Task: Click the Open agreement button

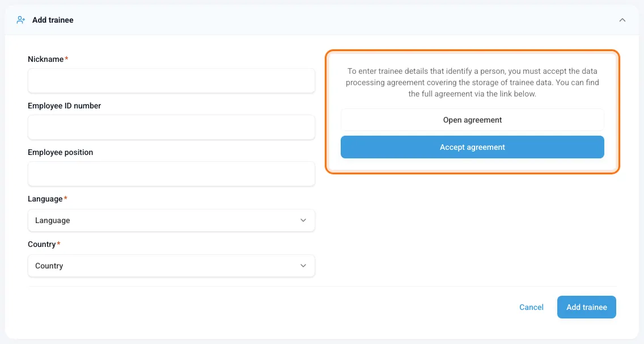Action: (x=472, y=120)
